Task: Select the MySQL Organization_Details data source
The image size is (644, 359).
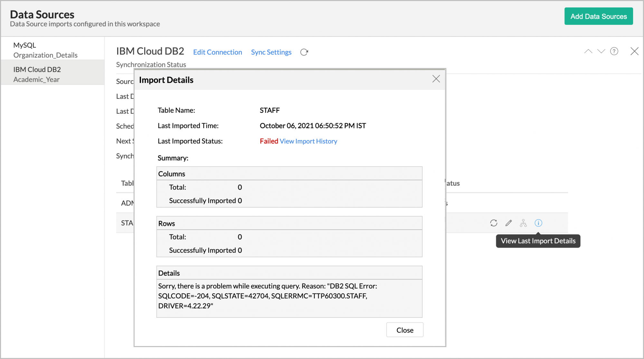Action: (x=45, y=50)
